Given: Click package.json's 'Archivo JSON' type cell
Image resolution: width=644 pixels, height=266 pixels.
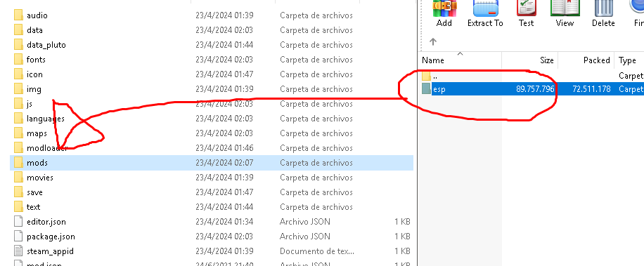Looking at the screenshot, I should (304, 237).
